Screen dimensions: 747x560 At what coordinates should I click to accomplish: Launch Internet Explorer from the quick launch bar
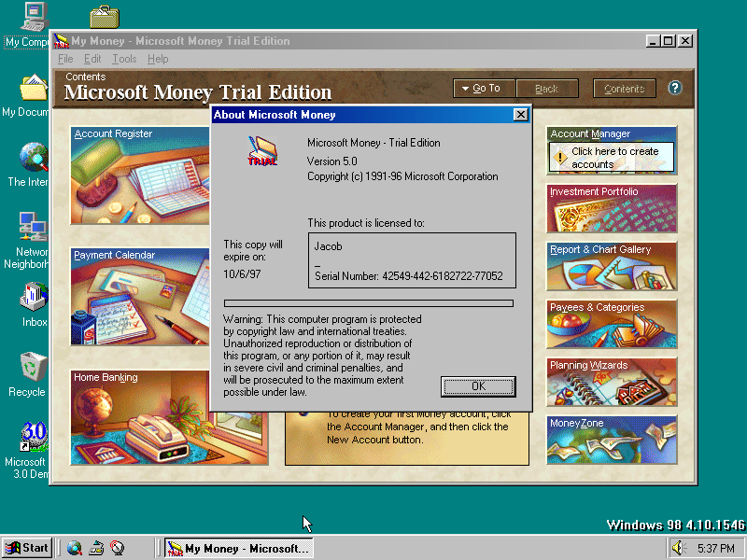click(x=74, y=548)
